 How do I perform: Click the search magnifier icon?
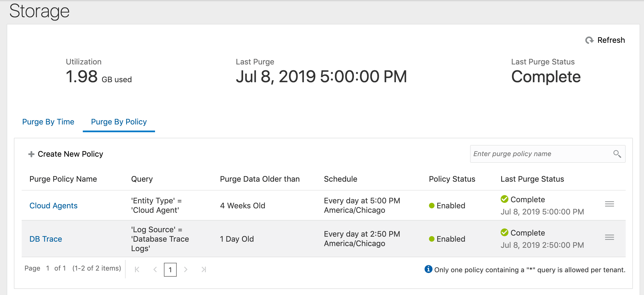point(617,154)
